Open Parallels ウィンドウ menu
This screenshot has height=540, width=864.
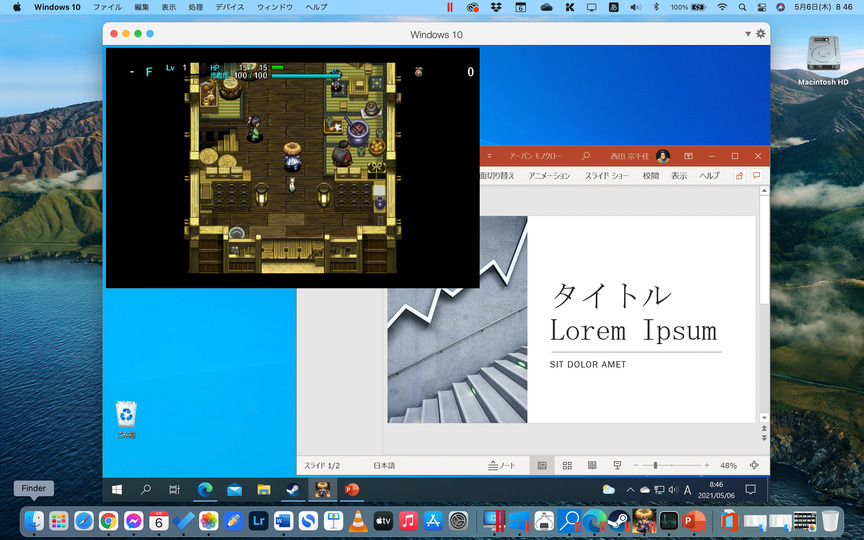275,7
